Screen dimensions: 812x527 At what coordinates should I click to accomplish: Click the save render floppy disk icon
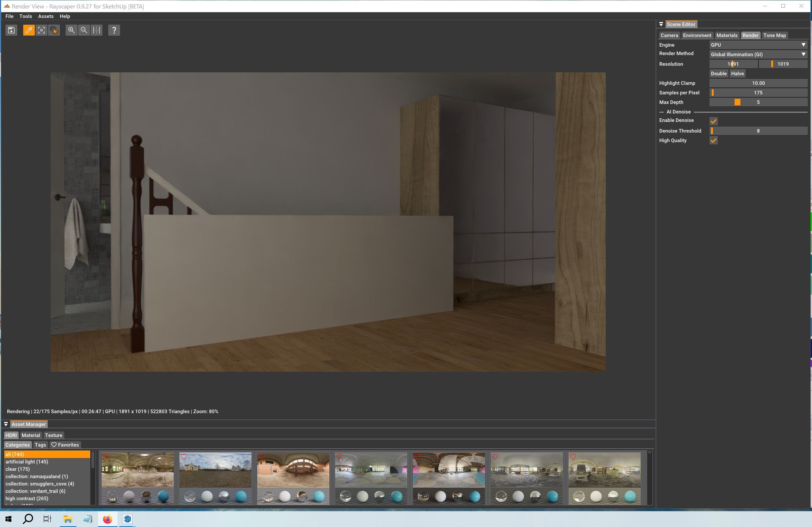point(11,30)
